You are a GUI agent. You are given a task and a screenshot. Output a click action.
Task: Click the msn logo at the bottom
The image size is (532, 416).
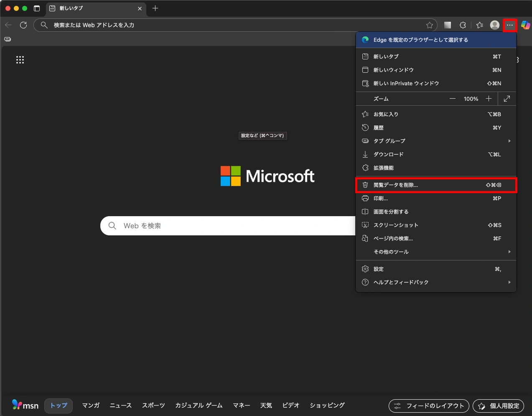[x=24, y=405]
